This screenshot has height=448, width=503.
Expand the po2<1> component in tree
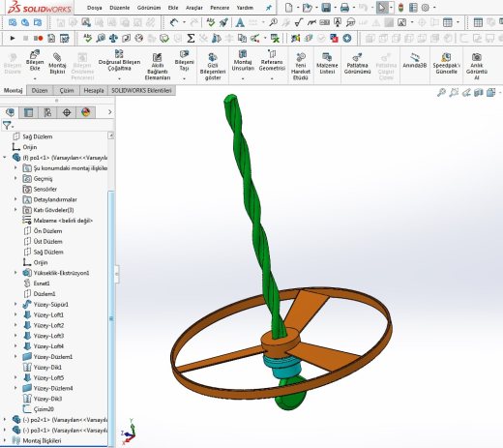(5, 419)
